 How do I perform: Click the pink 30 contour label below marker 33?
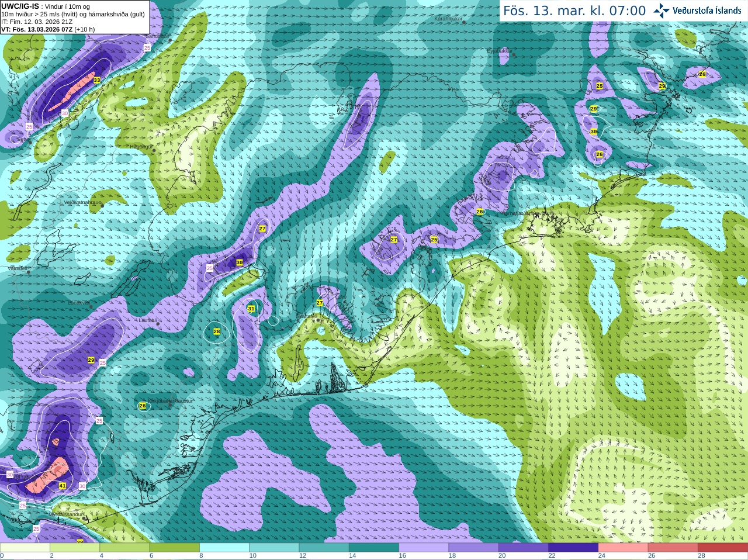65,113
